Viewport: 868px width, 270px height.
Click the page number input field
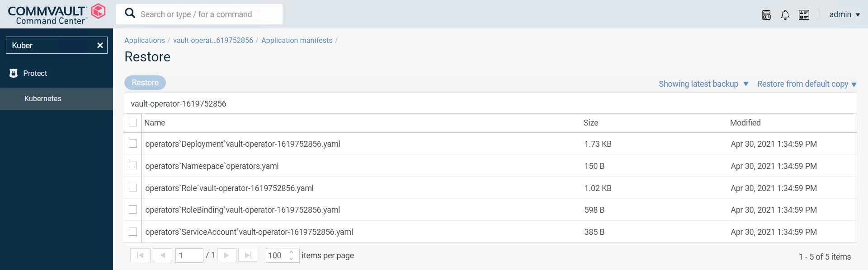189,256
